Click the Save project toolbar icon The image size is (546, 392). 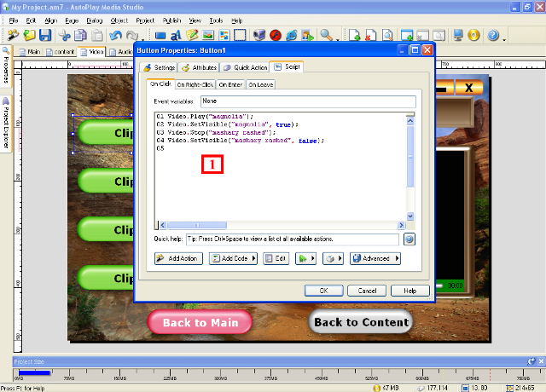44,36
